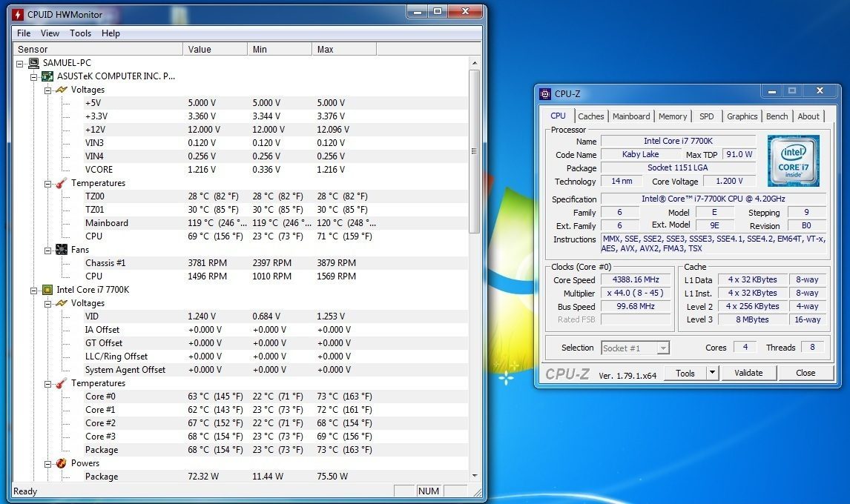Click the thermometer icon under the ASUSTeK node
The image size is (850, 504).
click(62, 183)
